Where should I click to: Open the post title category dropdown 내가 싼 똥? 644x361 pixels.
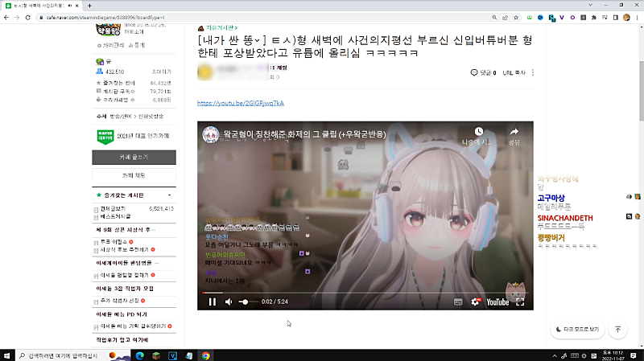232,40
